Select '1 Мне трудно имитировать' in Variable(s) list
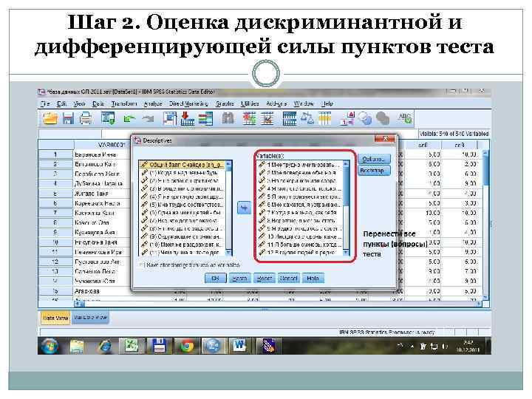The image size is (532, 399). 300,165
